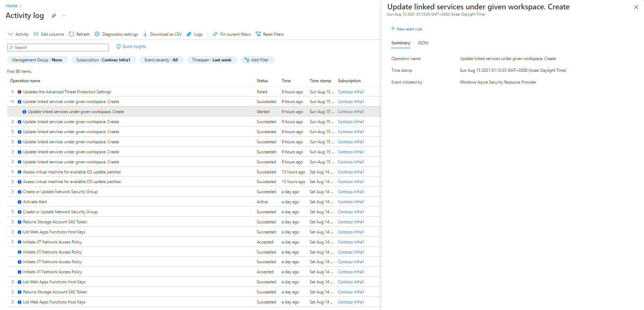
Task: Select the Started Update linked services child row
Action: click(x=194, y=112)
